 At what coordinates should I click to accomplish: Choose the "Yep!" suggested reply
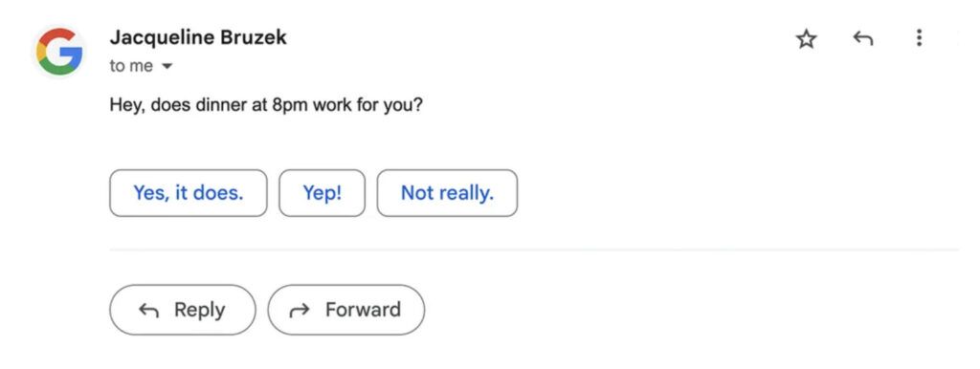click(322, 193)
